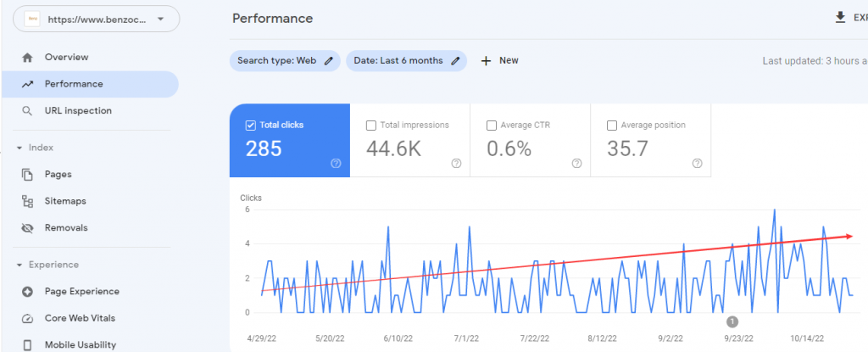The height and width of the screenshot is (352, 868).
Task: Click the 10/14/22 date axis label
Action: [808, 338]
